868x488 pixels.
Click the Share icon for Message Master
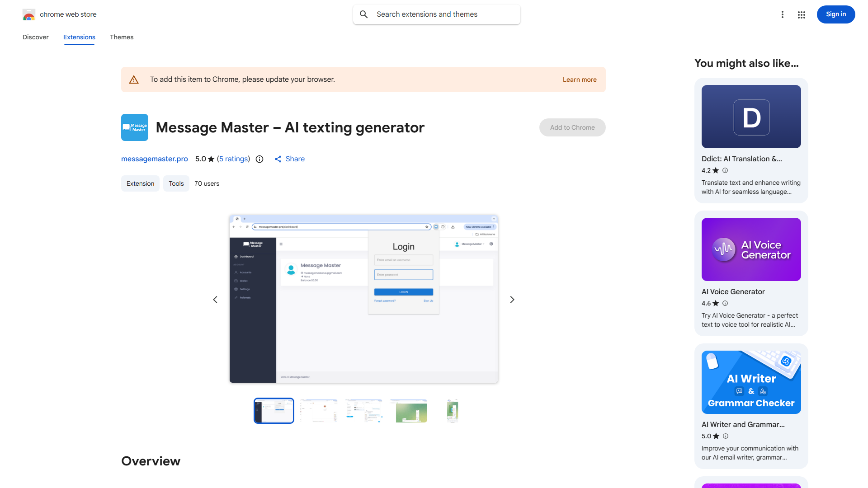point(278,159)
